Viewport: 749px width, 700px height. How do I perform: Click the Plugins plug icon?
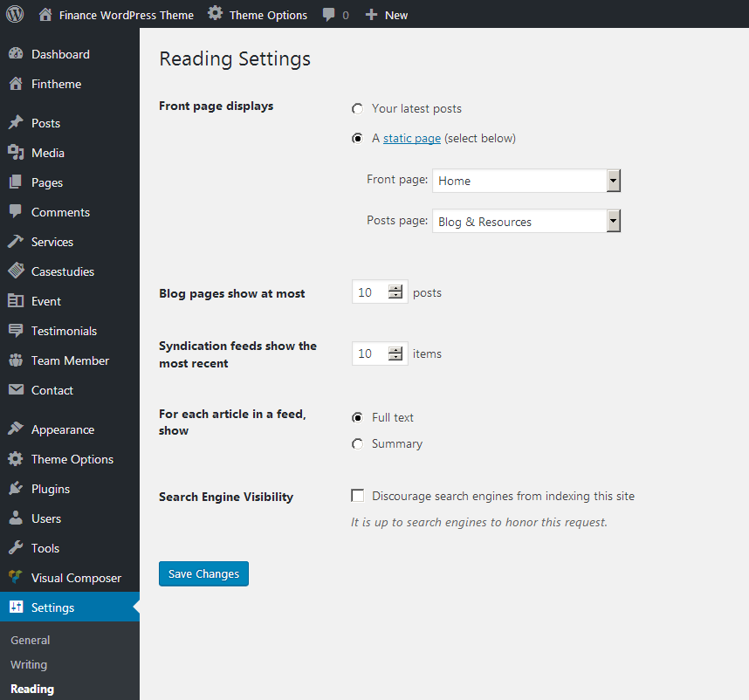[x=16, y=489]
